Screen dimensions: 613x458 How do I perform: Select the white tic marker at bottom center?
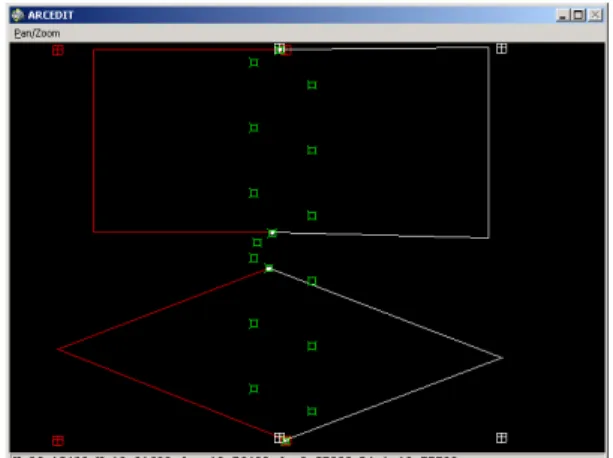pos(279,438)
